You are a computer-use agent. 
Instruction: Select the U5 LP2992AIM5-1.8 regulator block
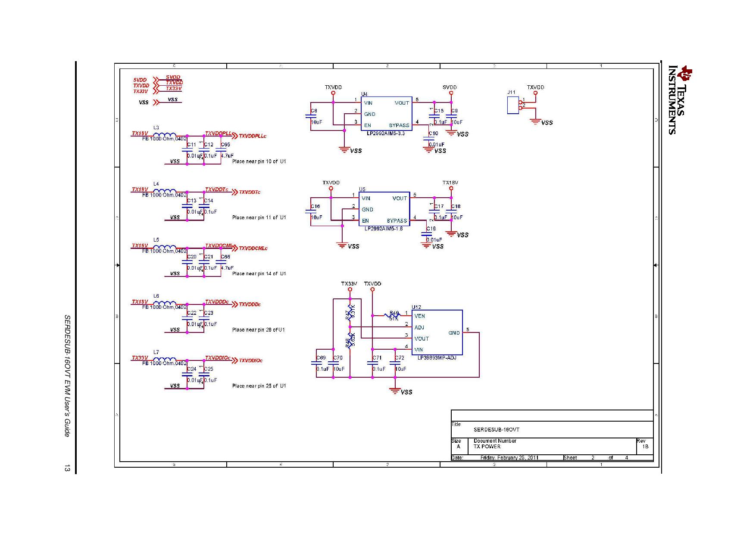coord(384,209)
